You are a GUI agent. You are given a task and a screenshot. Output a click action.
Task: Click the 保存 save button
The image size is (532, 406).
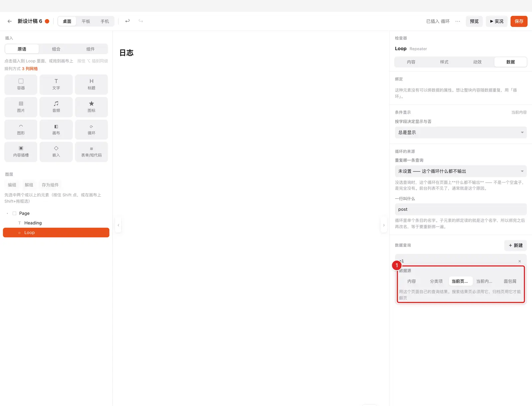[519, 21]
